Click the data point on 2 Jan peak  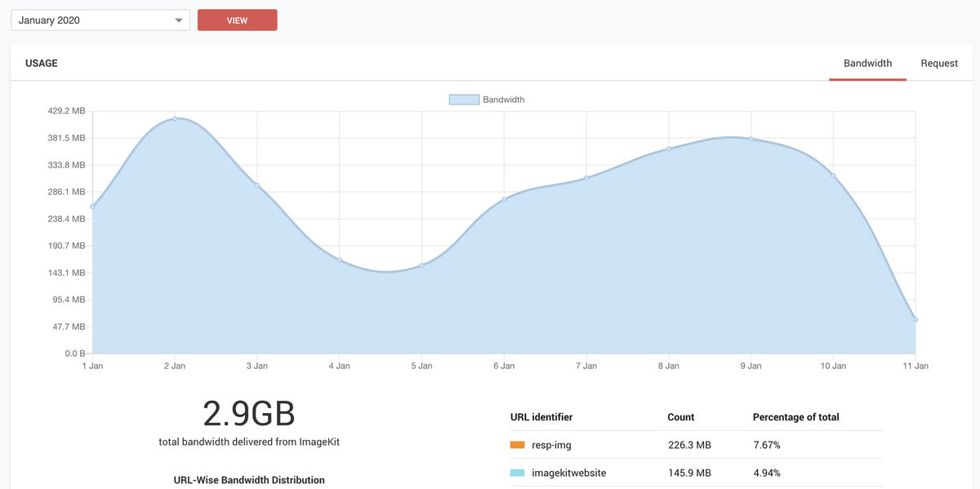pyautogui.click(x=175, y=118)
